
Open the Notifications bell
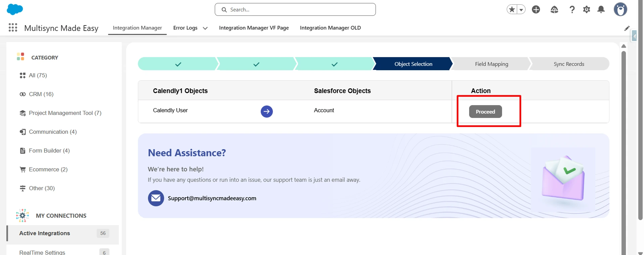coord(601,9)
